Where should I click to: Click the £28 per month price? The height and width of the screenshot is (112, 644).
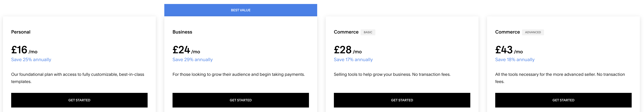pos(348,50)
